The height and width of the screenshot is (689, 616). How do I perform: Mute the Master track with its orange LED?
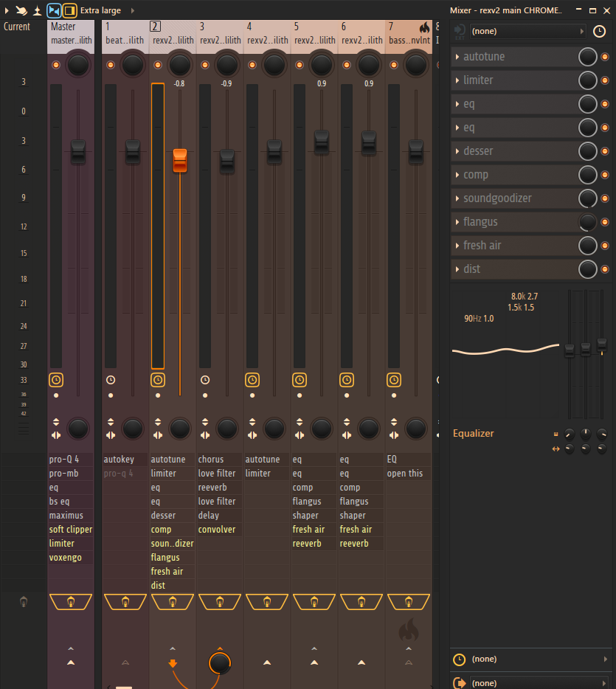click(x=56, y=65)
